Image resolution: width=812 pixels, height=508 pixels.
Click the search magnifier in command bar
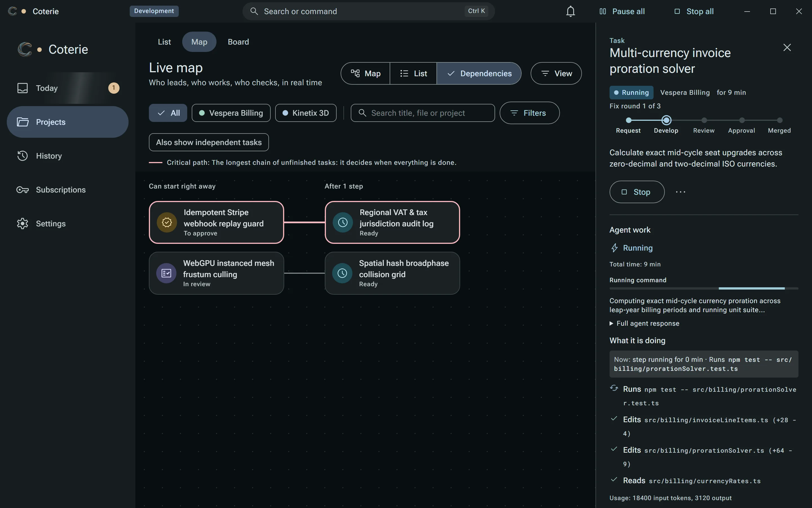tap(254, 11)
